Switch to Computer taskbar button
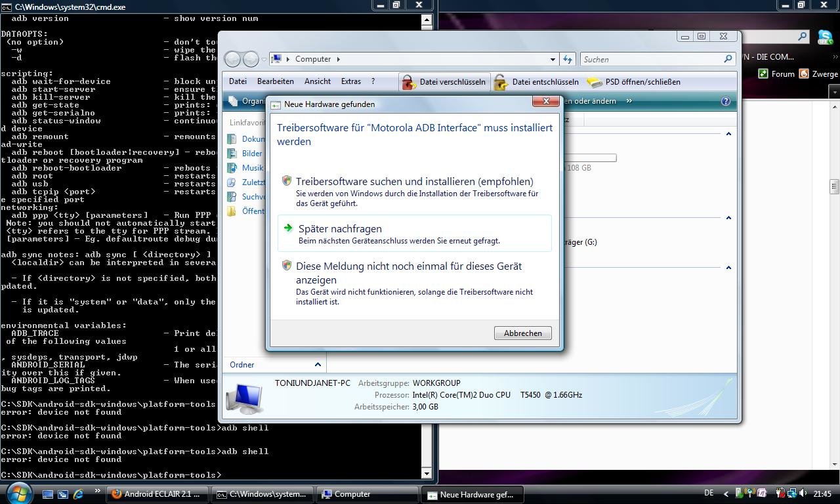840x504 pixels. click(x=367, y=494)
